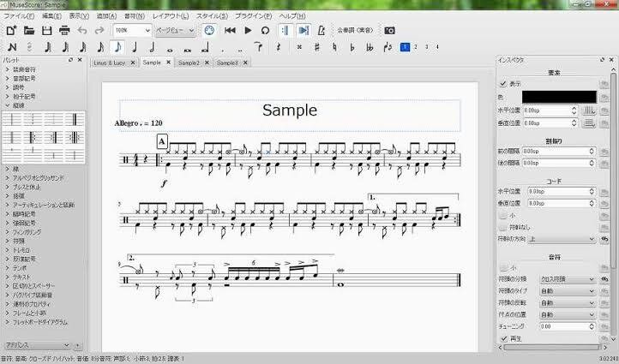Click the Inspector horizontal scrollbar
The height and width of the screenshot is (364, 619).
pyautogui.click(x=552, y=348)
